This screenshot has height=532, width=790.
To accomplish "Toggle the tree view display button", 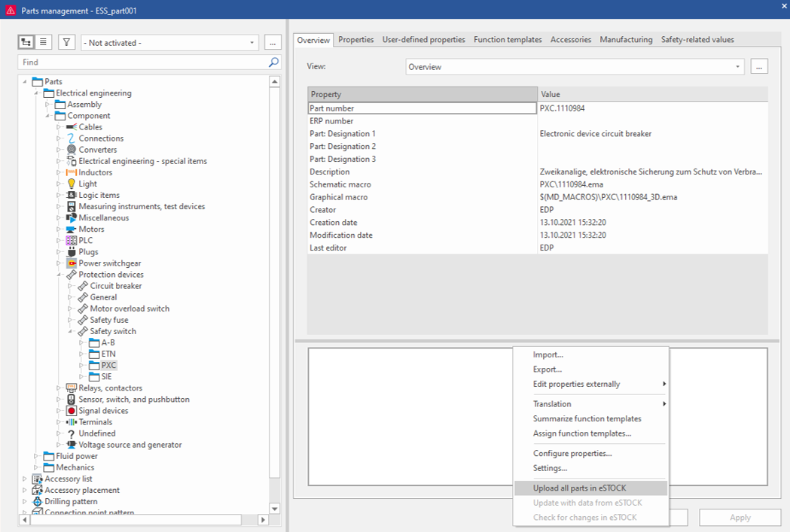I will 27,42.
